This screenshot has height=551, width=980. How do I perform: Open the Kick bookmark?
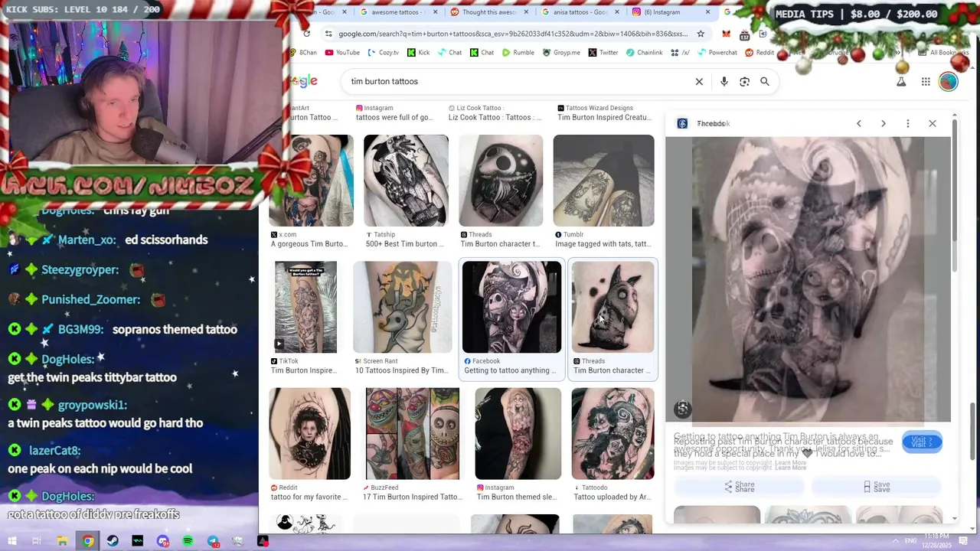click(419, 53)
